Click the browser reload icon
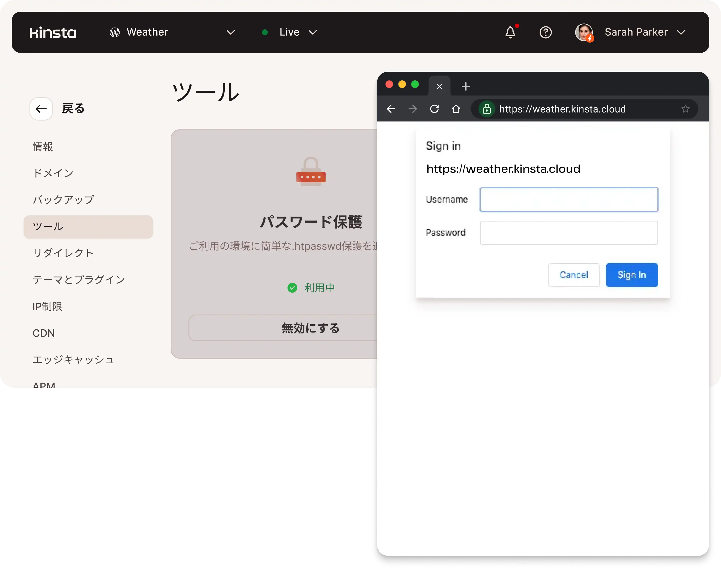Viewport: 721px width, 588px height. point(434,109)
